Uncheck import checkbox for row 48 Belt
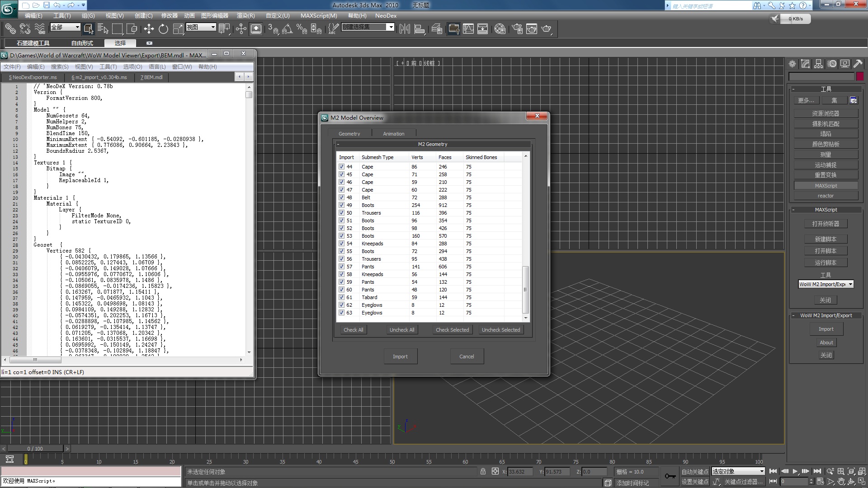 click(341, 197)
